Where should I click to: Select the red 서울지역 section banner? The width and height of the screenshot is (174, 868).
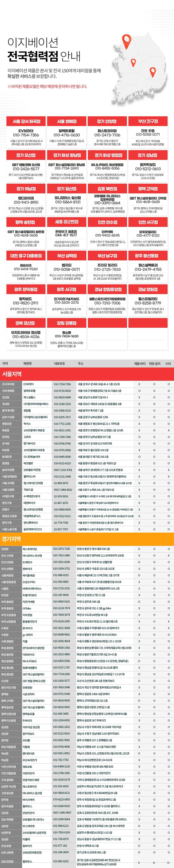coord(87,374)
